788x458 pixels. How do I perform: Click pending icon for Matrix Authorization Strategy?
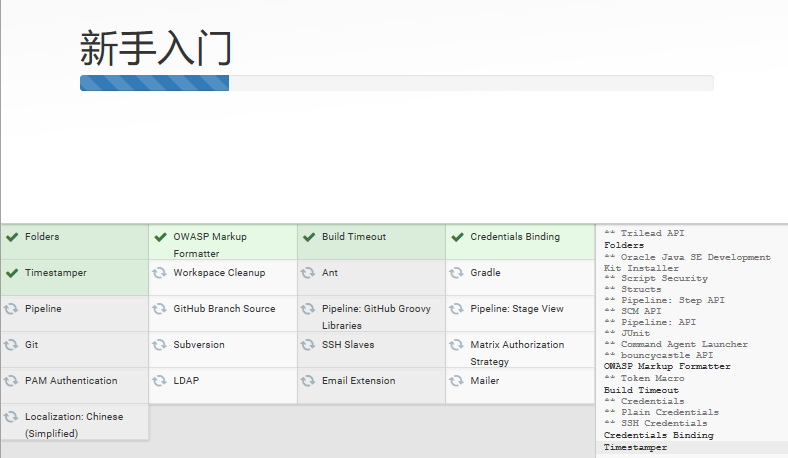[x=456, y=345]
